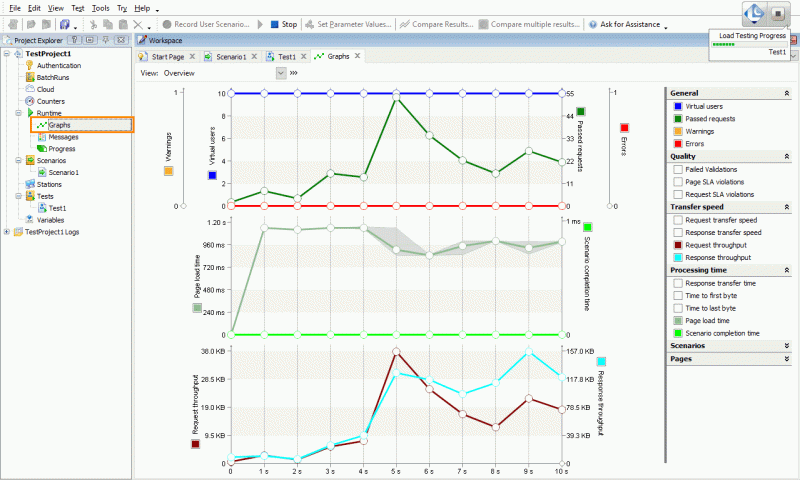The width and height of the screenshot is (800, 480).
Task: Open the File menu
Action: point(15,8)
